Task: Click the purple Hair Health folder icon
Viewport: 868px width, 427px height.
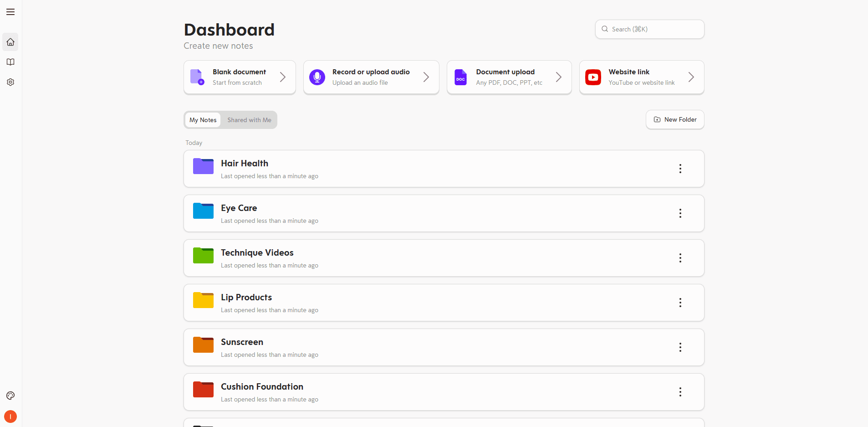Action: pyautogui.click(x=203, y=166)
